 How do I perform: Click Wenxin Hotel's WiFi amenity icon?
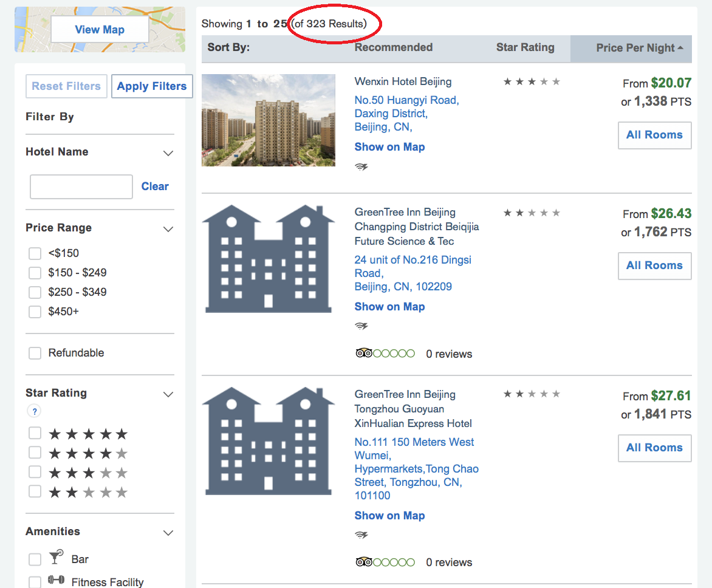(x=361, y=166)
